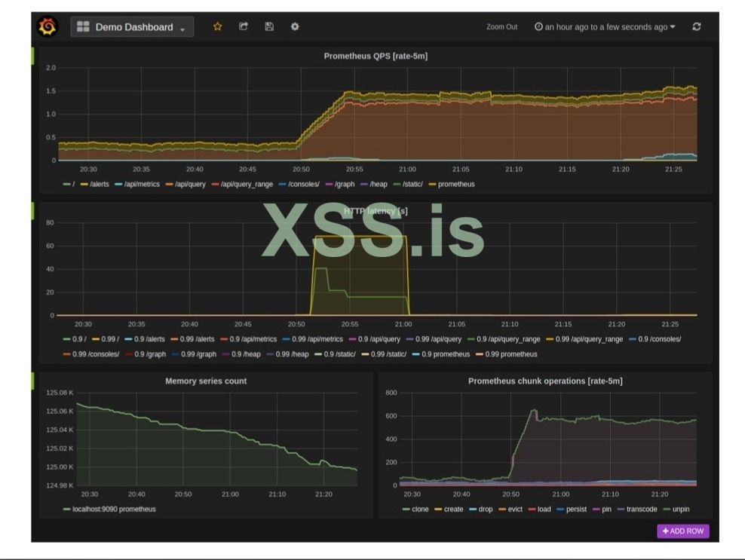Image resolution: width=745 pixels, height=560 pixels.
Task: Click Zoom Out time control
Action: point(501,27)
